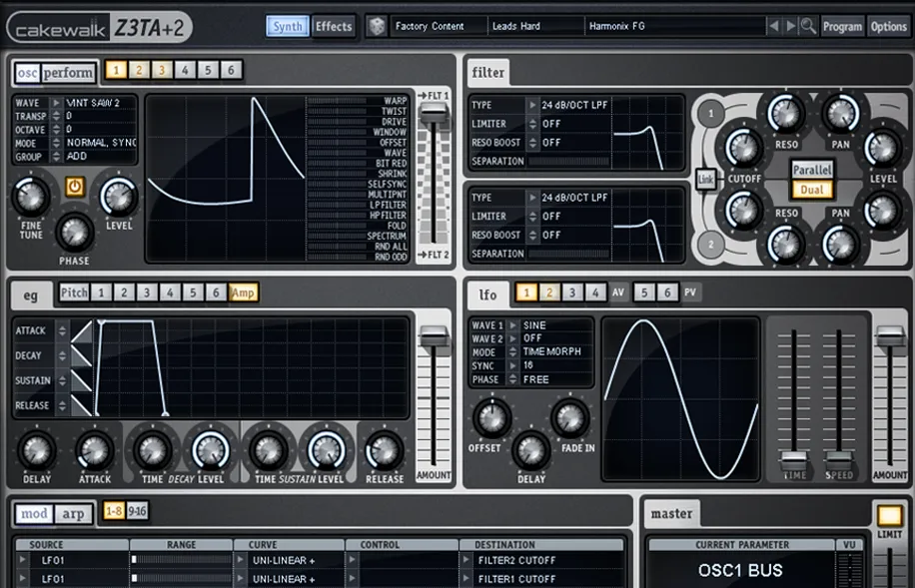This screenshot has height=588, width=915.
Task: Click the filter 1 Cutoff knob
Action: 744,148
